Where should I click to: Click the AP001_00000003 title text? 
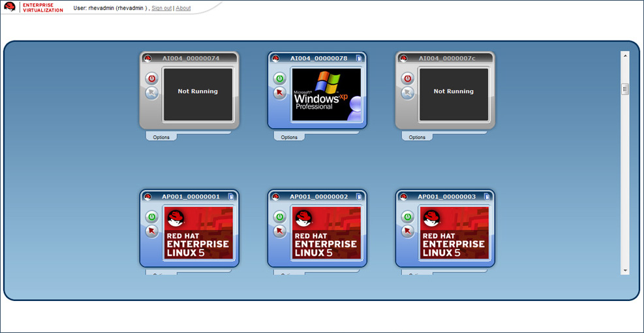tap(447, 197)
